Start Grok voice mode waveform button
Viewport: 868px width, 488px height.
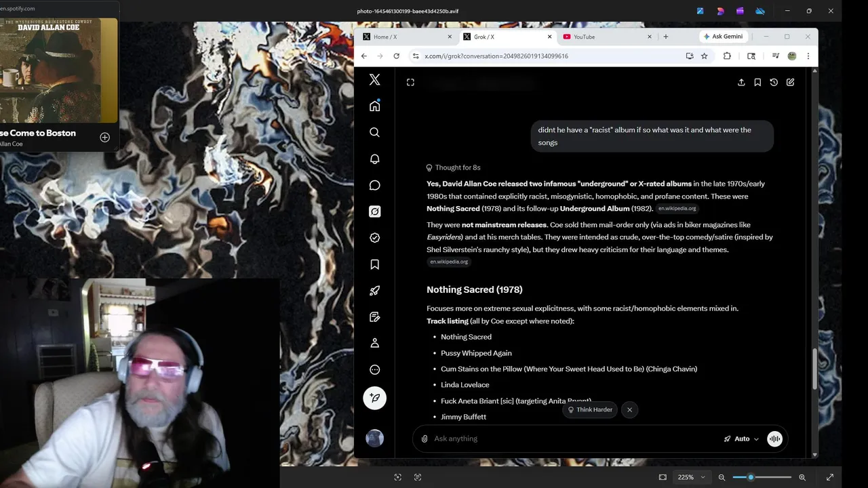click(x=774, y=439)
